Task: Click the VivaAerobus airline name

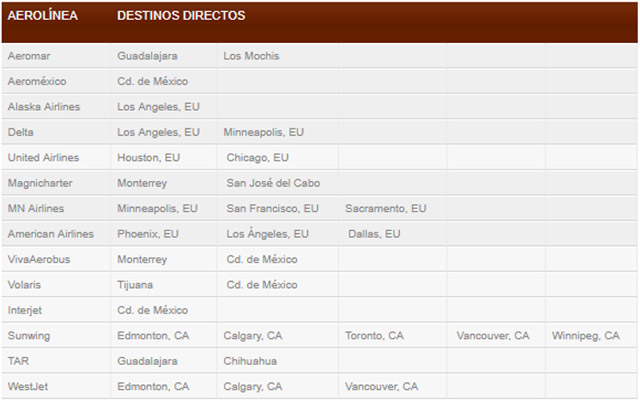Action: pos(39,259)
